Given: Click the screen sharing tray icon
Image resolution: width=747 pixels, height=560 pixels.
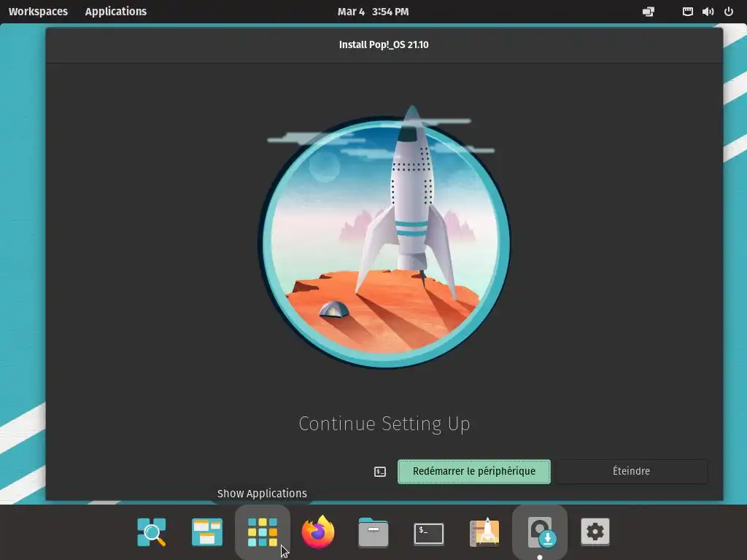Looking at the screenshot, I should (649, 12).
